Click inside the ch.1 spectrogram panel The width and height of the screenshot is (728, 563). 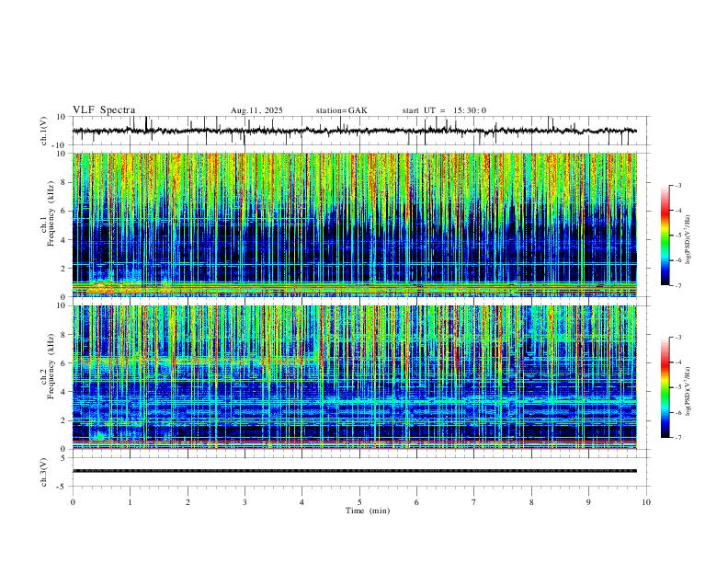click(354, 224)
